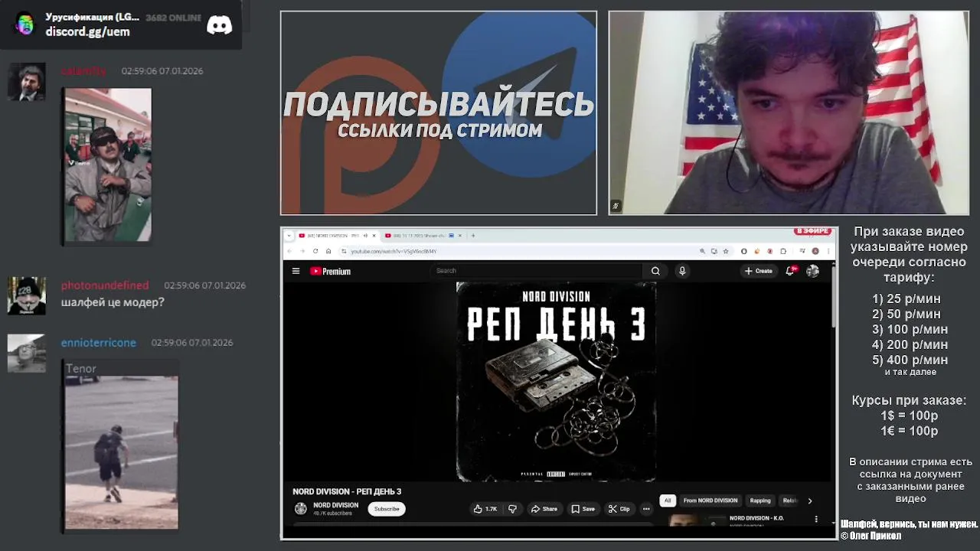Click the 'В ЭФИРЕ' live badge

[x=813, y=231]
